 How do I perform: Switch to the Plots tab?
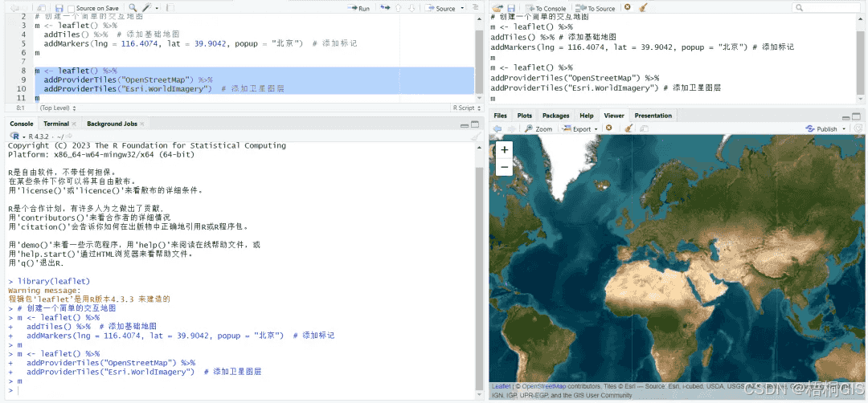[x=525, y=116]
